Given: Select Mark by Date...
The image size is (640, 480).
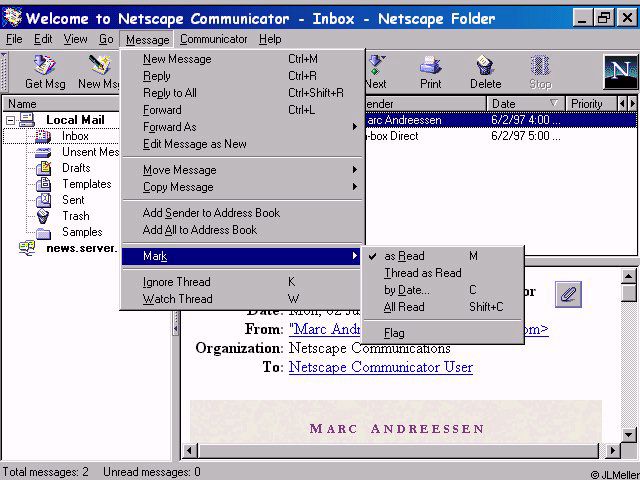Looking at the screenshot, I should 443,290.
